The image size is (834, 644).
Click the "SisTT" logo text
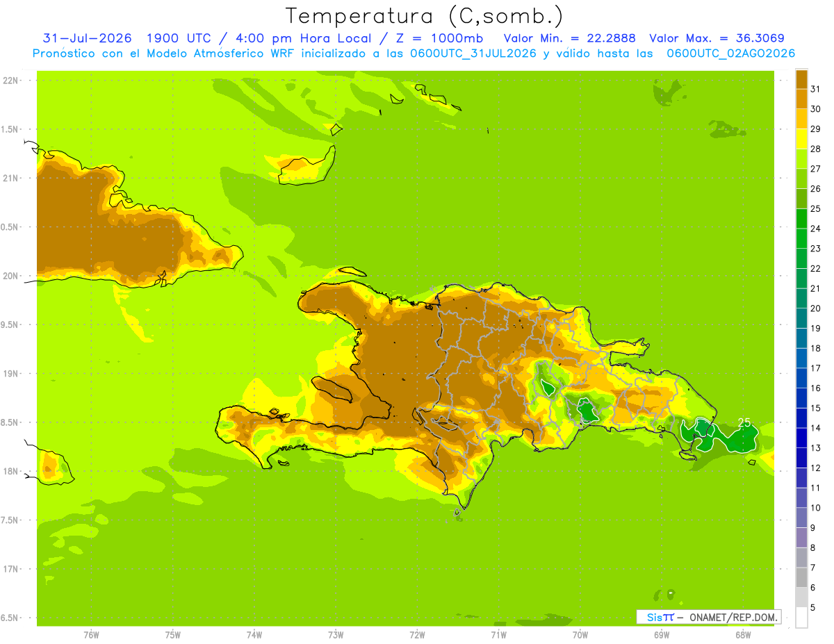coord(660,617)
